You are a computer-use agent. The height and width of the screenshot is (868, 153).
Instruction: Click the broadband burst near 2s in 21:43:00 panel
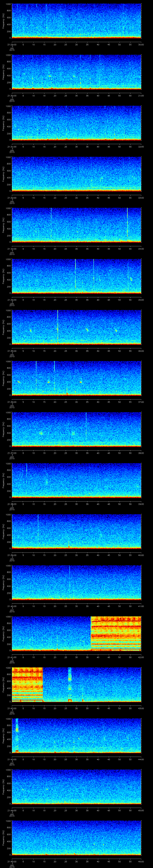pyautogui.click(x=17, y=736)
